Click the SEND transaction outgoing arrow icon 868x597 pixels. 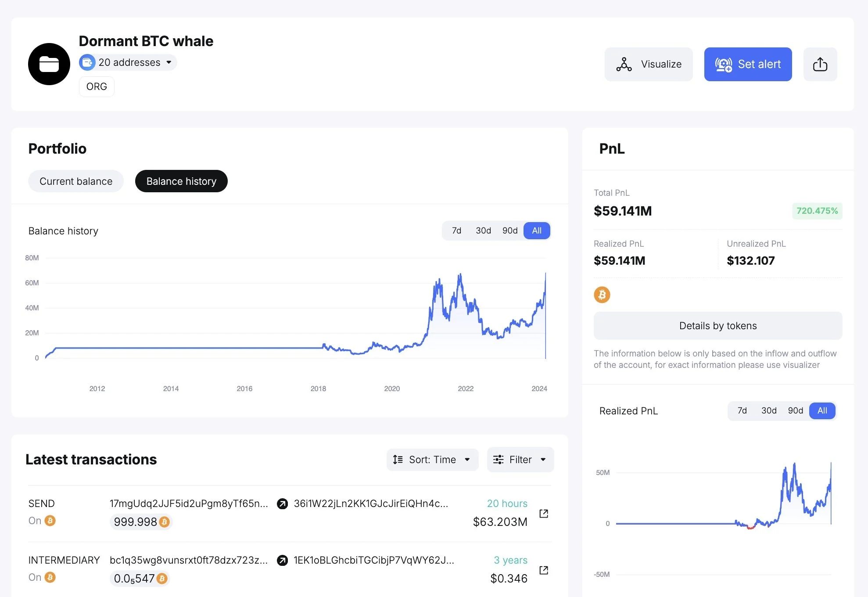click(281, 503)
